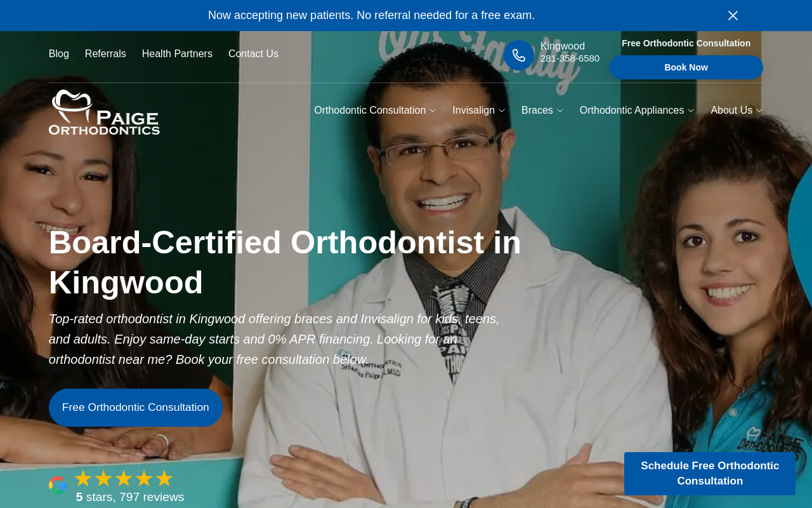
Task: Open the Invisalign nav item
Action: [x=473, y=110]
